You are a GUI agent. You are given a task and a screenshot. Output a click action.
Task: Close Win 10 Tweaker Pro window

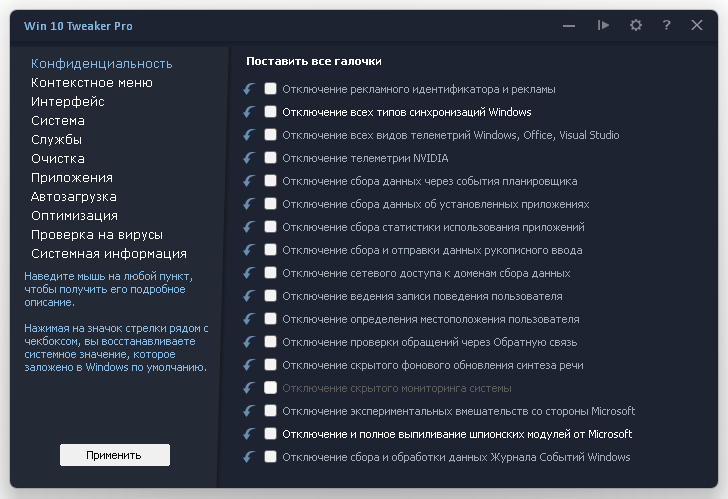(696, 25)
